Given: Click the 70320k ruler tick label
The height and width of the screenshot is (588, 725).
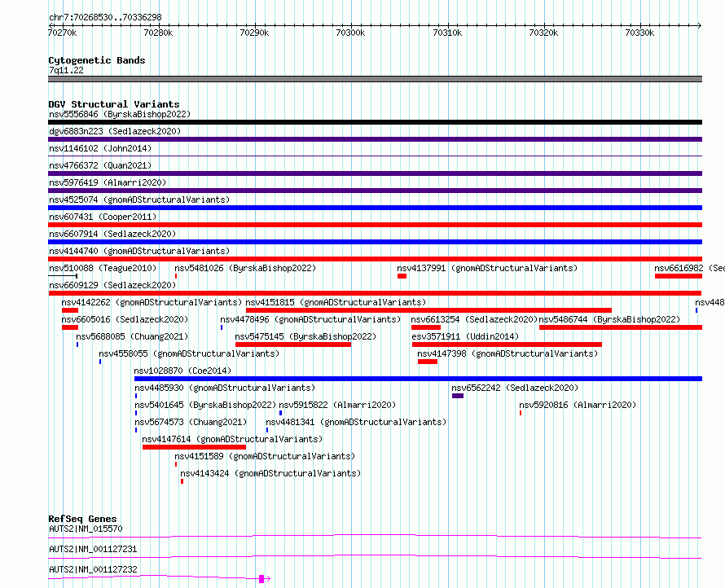Looking at the screenshot, I should pos(543,33).
